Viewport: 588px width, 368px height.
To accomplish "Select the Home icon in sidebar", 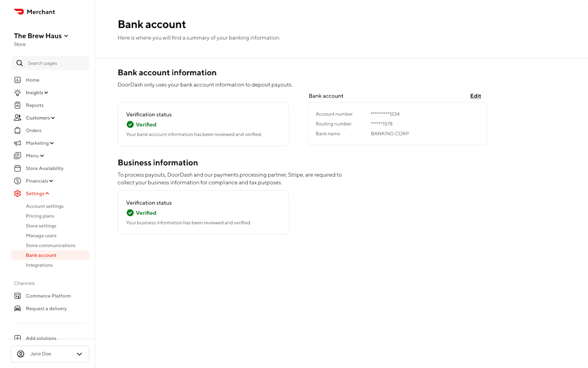I will [x=18, y=79].
